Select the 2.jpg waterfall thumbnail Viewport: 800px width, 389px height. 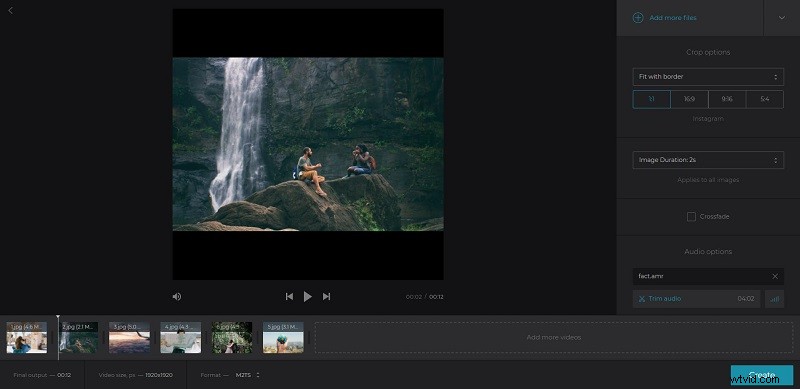(x=78, y=337)
